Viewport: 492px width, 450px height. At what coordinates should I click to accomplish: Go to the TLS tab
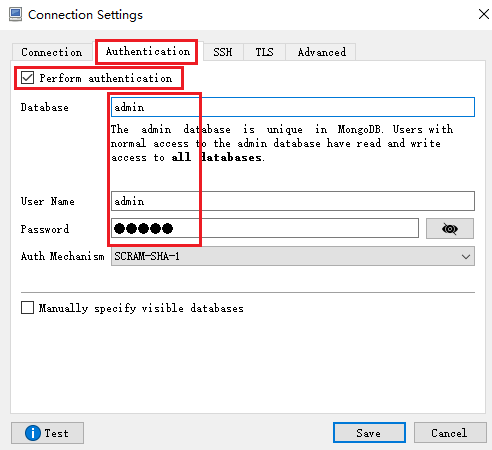tap(264, 52)
